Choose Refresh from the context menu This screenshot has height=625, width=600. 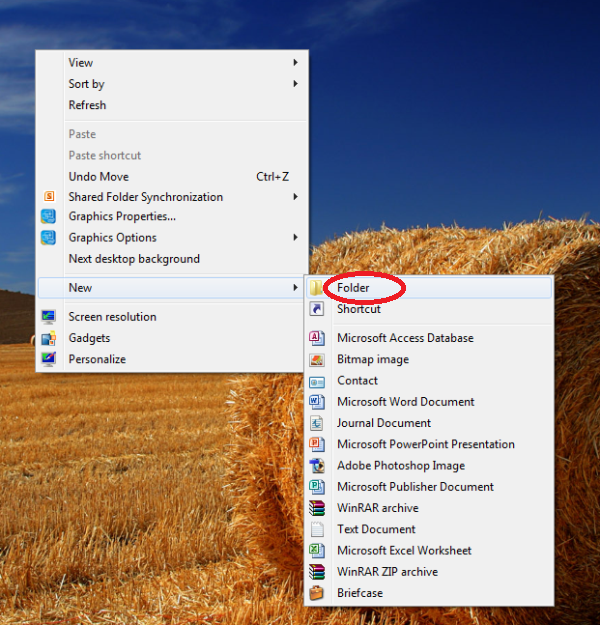click(171, 105)
